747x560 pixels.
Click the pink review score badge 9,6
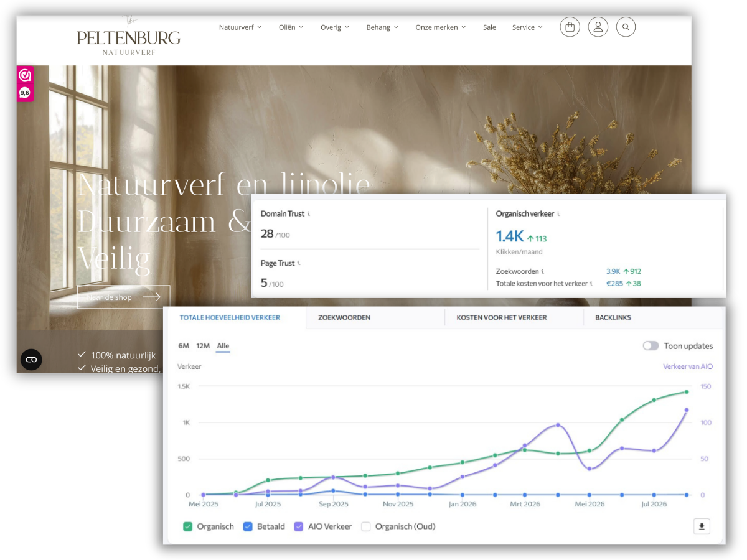click(x=25, y=93)
